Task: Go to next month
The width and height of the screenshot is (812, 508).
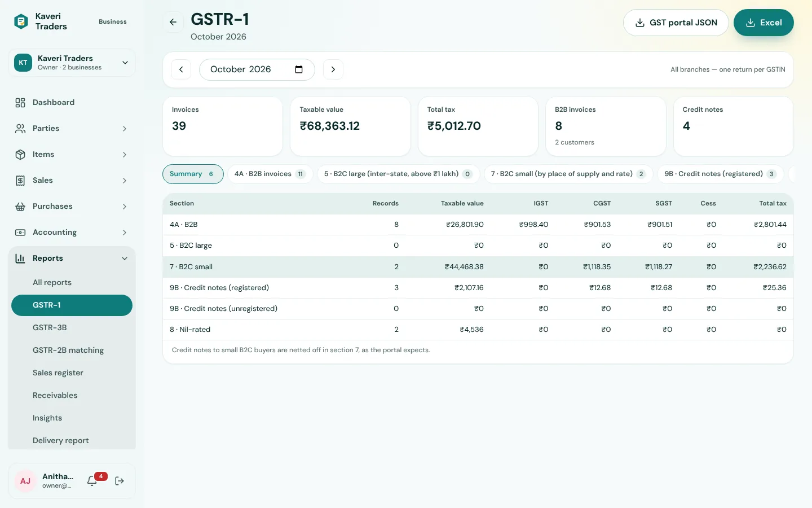Action: click(333, 69)
